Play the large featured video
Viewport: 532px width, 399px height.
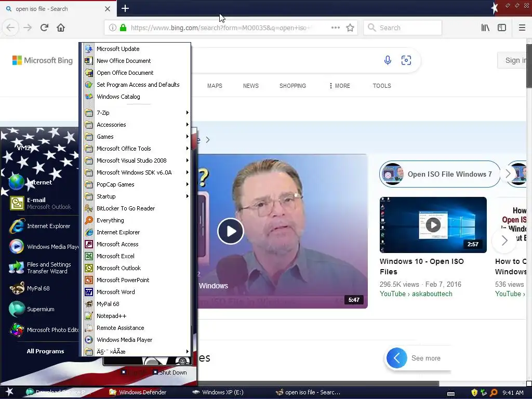click(231, 231)
